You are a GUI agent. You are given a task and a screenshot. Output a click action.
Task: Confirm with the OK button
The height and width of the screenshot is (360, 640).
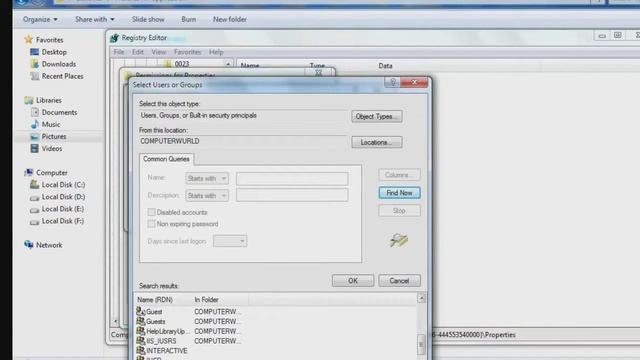pyautogui.click(x=353, y=280)
